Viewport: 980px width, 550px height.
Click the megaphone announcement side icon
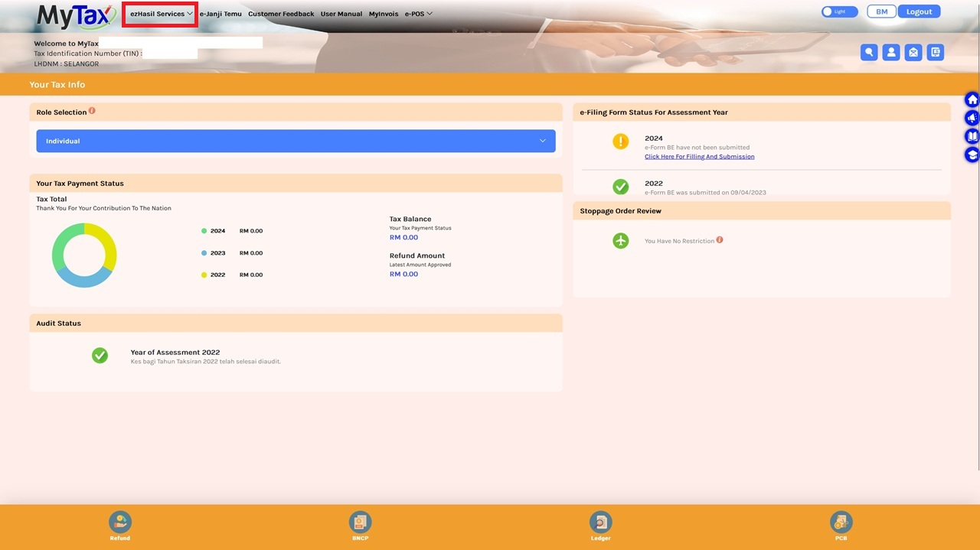[x=972, y=119]
